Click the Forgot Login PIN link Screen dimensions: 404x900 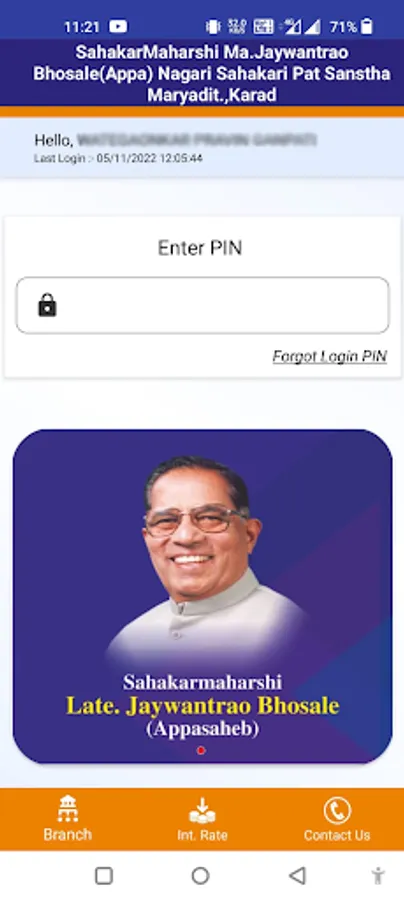(329, 356)
